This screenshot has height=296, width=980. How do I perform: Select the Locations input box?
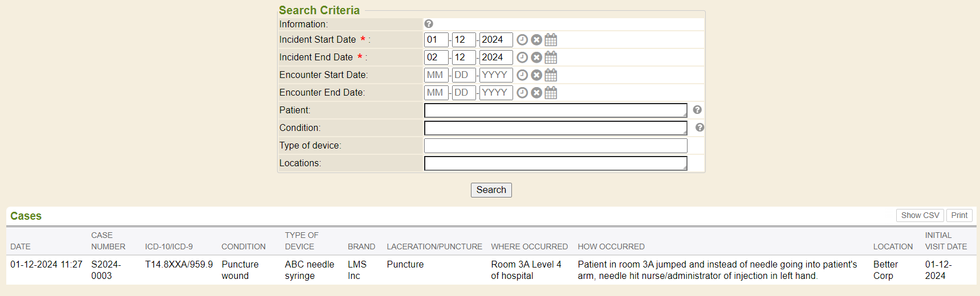(x=555, y=163)
